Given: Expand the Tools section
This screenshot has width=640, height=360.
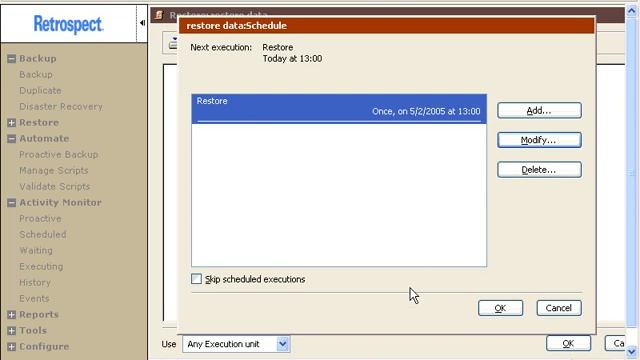Looking at the screenshot, I should (11, 331).
